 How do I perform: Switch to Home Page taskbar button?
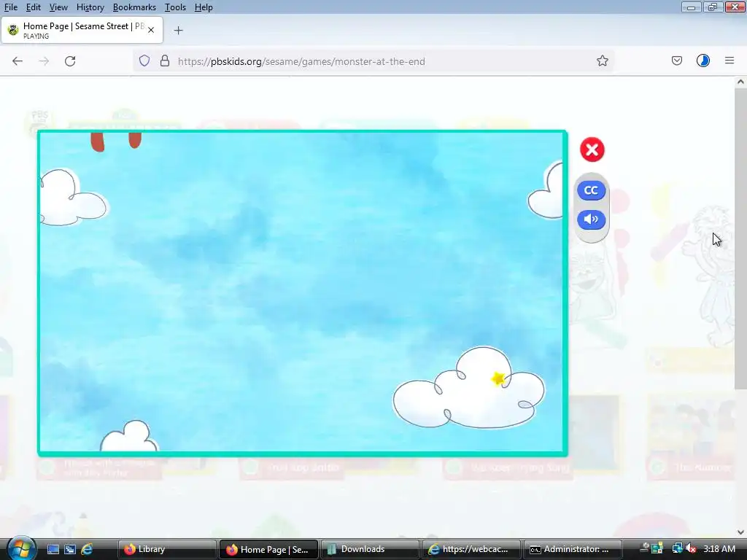268,550
